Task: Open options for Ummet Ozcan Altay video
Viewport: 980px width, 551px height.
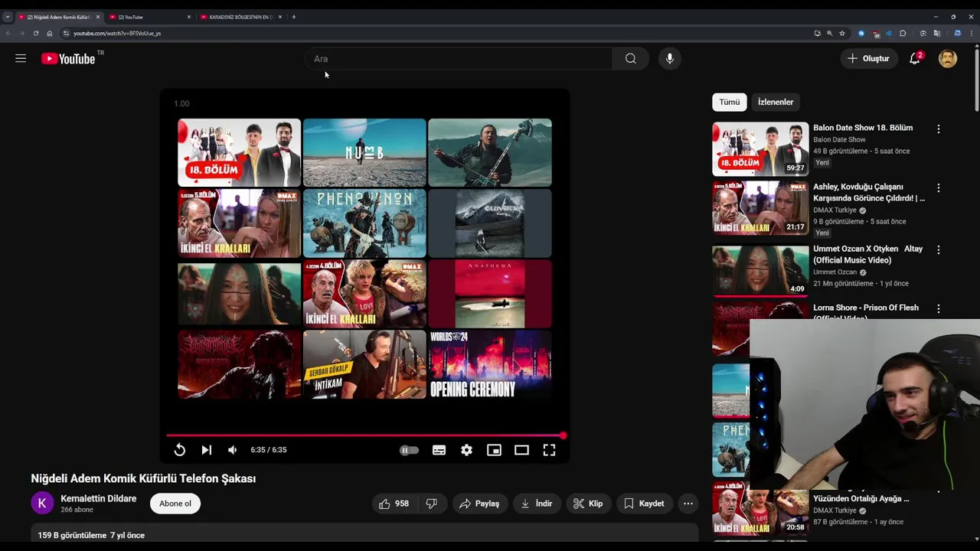Action: pyautogui.click(x=939, y=249)
